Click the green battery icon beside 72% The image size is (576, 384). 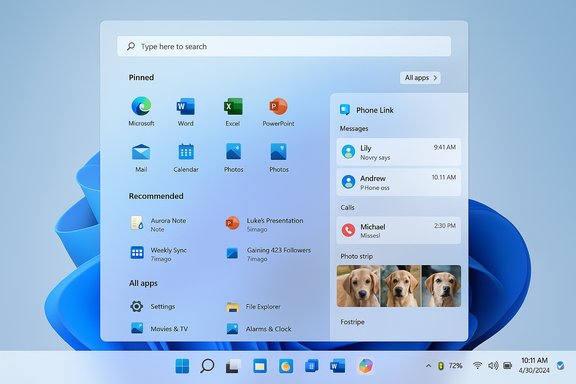[440, 366]
